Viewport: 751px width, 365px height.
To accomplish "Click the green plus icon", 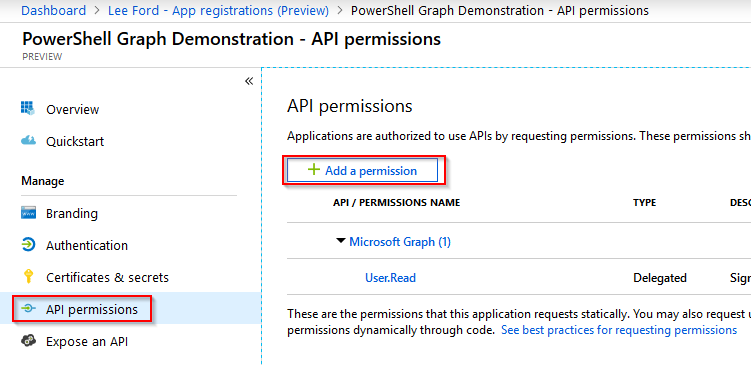I will tap(314, 170).
